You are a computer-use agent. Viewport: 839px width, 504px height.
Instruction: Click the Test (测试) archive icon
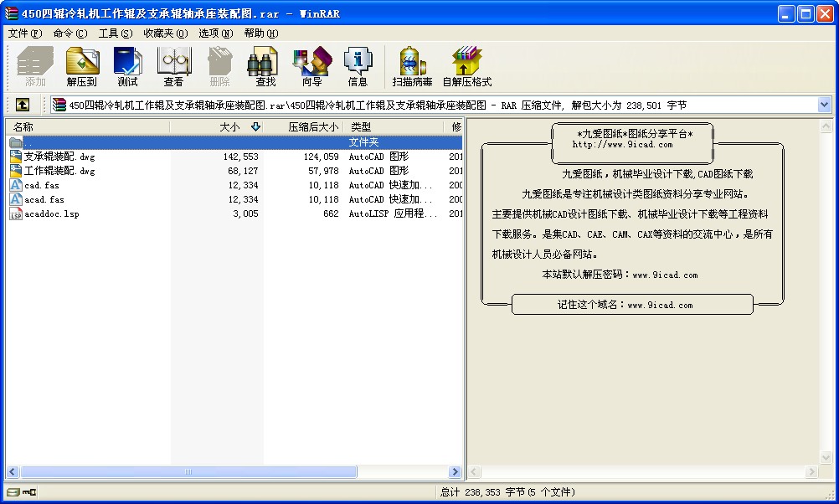click(127, 67)
